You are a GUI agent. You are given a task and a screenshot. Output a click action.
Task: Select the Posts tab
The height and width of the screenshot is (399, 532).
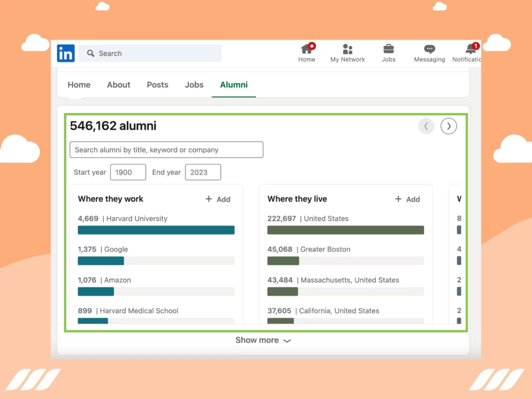click(x=157, y=85)
